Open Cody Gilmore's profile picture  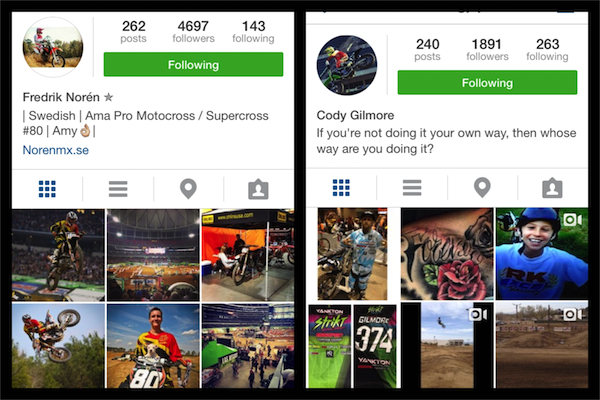(x=347, y=65)
